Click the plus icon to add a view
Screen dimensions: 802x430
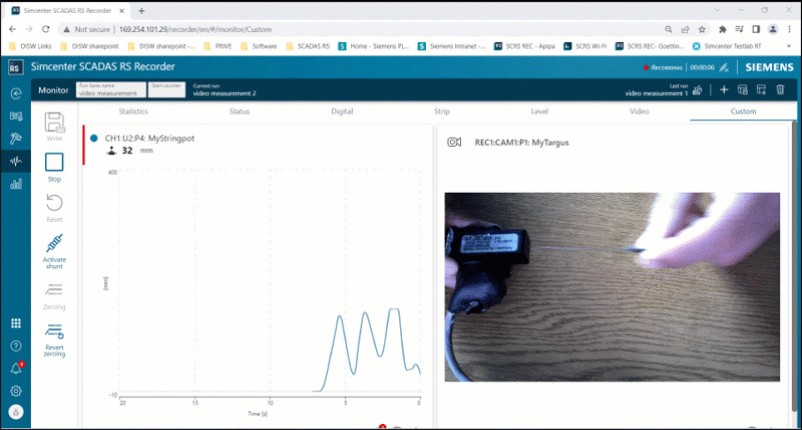coord(724,90)
